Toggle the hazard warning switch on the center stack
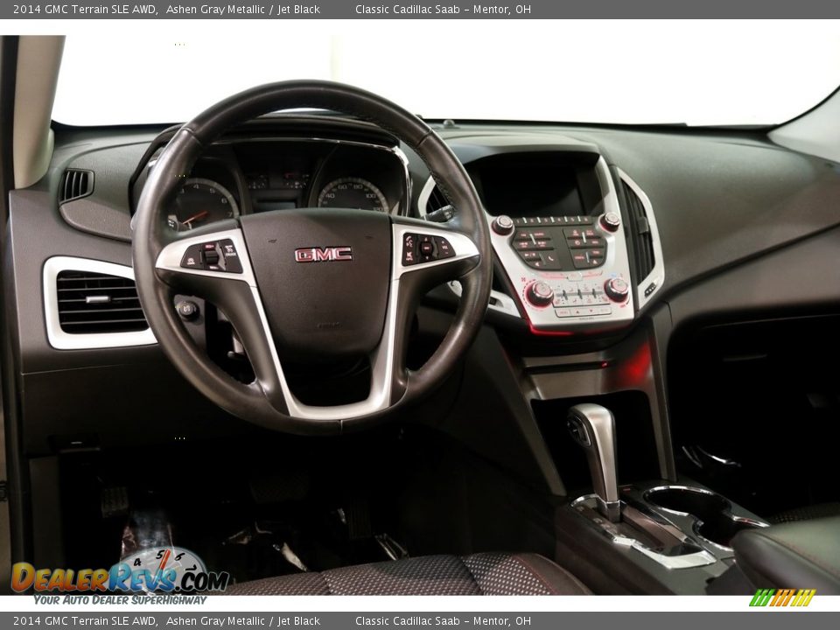Image resolution: width=840 pixels, height=630 pixels. pos(577,276)
